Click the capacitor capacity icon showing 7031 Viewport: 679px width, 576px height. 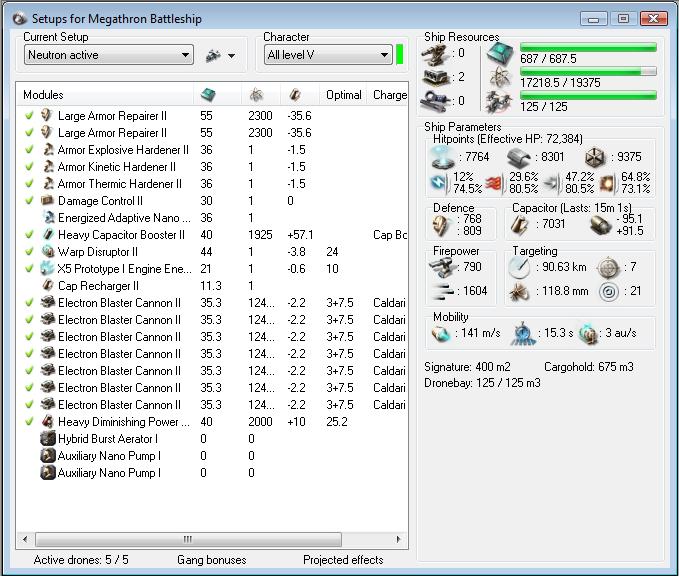click(x=519, y=224)
